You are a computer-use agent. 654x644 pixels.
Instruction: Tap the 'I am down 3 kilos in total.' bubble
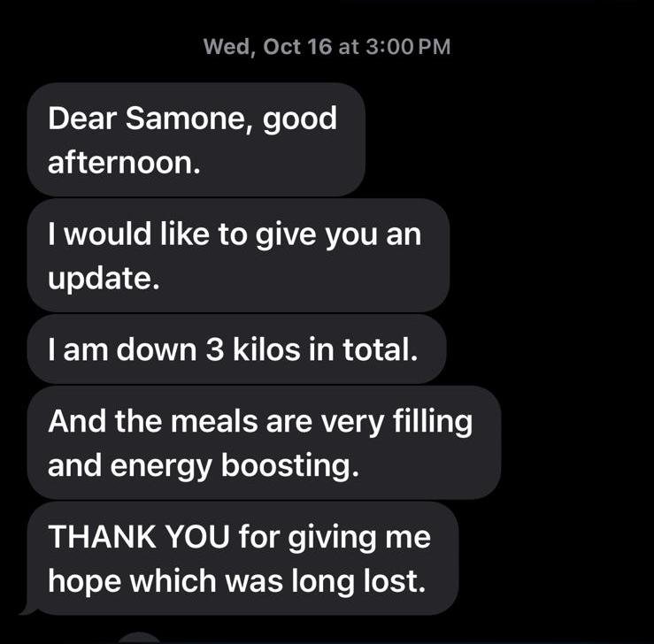236,349
